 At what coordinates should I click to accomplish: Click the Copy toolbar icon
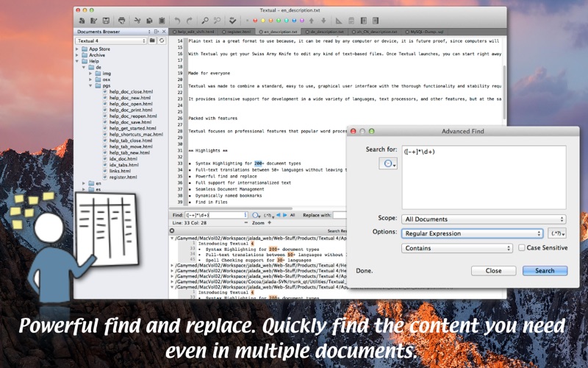point(149,21)
